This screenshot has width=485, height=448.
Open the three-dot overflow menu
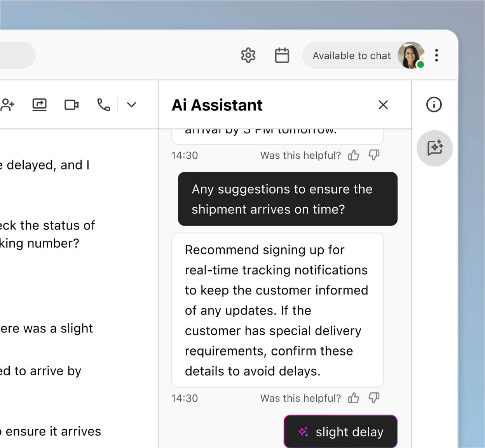click(x=436, y=55)
